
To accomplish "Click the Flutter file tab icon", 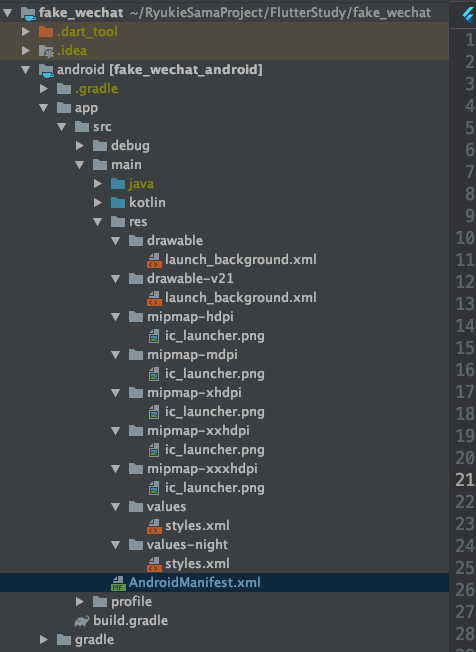I will pyautogui.click(x=469, y=15).
